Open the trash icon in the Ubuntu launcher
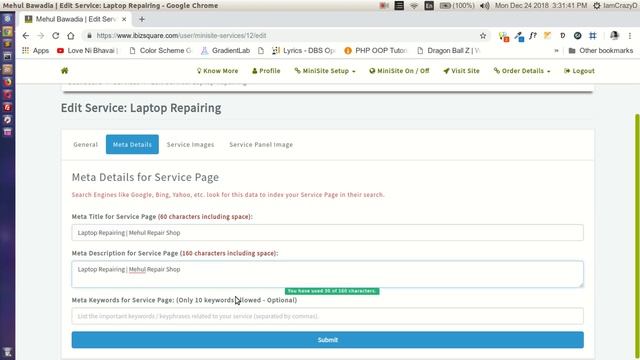This screenshot has width=640, height=360. [x=7, y=352]
